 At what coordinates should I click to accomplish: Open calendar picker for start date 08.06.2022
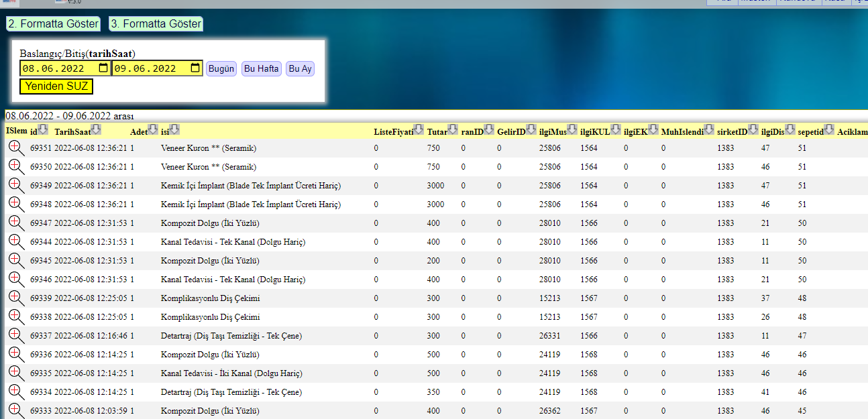tap(103, 68)
